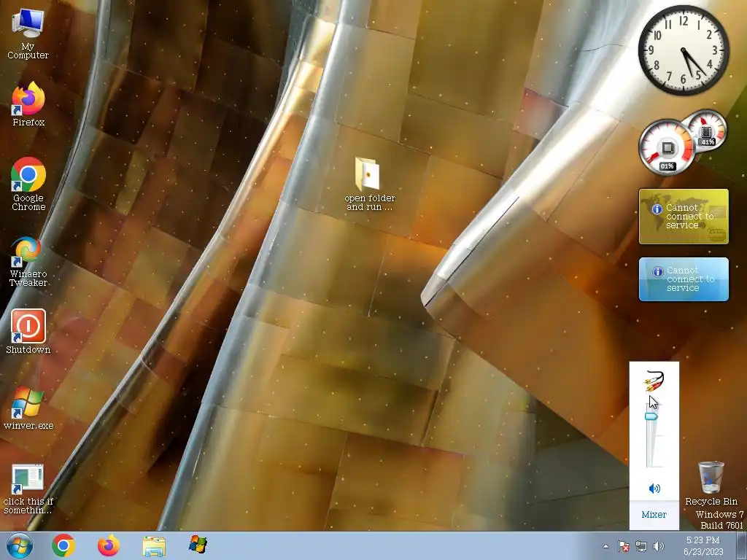Click the analog clock gadget
747x560 pixels.
point(684,50)
